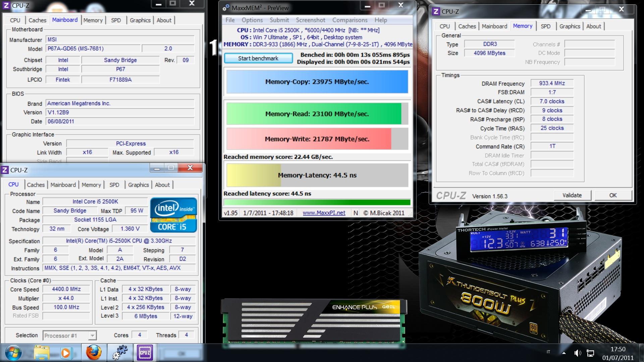The height and width of the screenshot is (362, 644).
Task: Click the Memory-Write result bar
Action: point(317,139)
